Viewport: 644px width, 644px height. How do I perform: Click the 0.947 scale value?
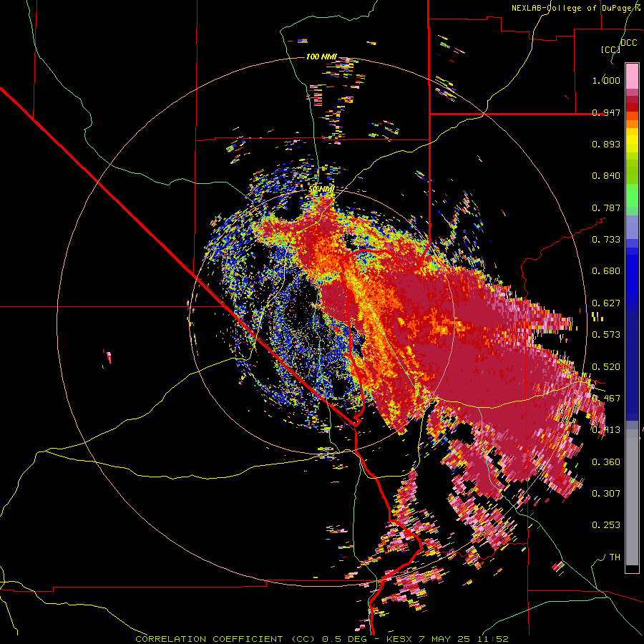point(606,112)
